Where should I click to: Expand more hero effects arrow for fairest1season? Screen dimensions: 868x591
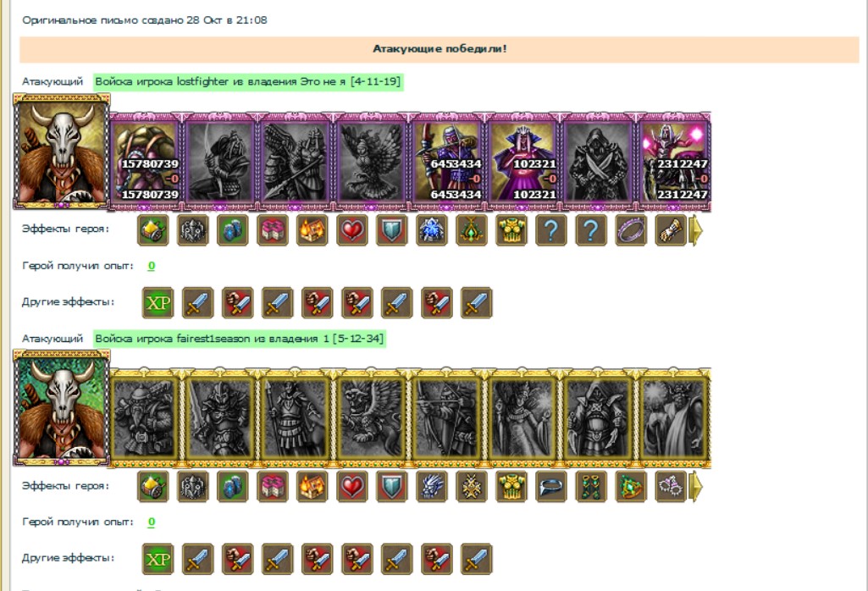[x=696, y=487]
